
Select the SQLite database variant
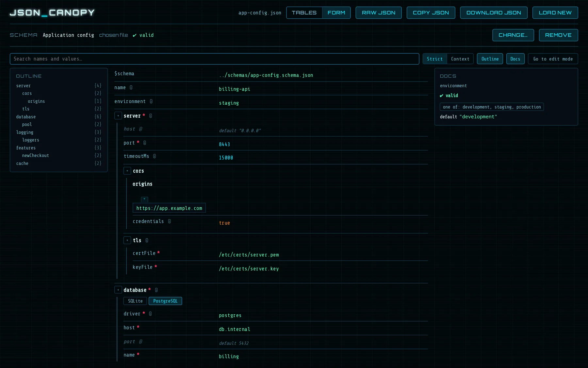click(135, 301)
